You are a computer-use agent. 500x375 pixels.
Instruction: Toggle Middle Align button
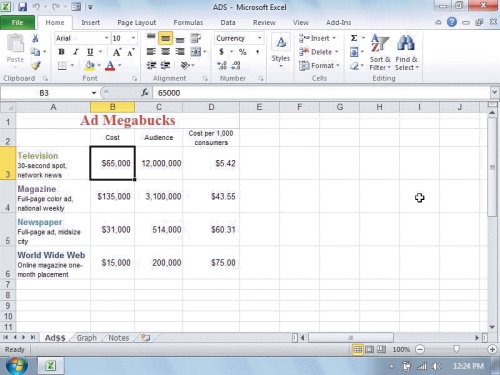coord(165,38)
